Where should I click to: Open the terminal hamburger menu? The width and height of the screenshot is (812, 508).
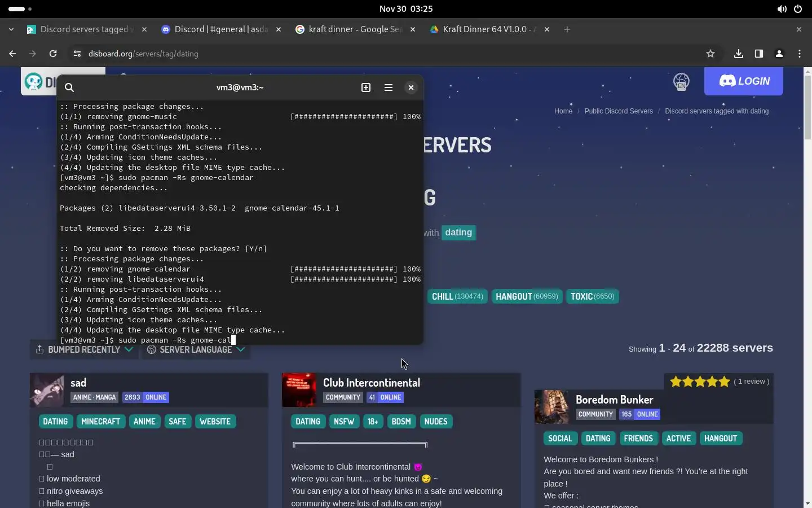(x=389, y=87)
